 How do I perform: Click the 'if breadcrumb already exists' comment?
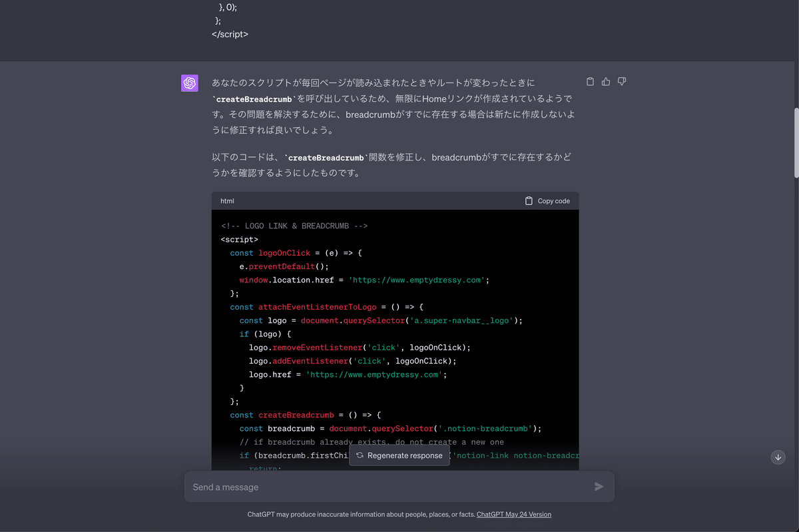[372, 442]
